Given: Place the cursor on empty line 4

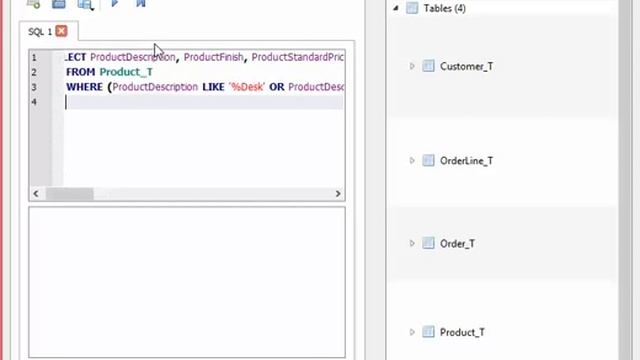Looking at the screenshot, I should 204,102.
